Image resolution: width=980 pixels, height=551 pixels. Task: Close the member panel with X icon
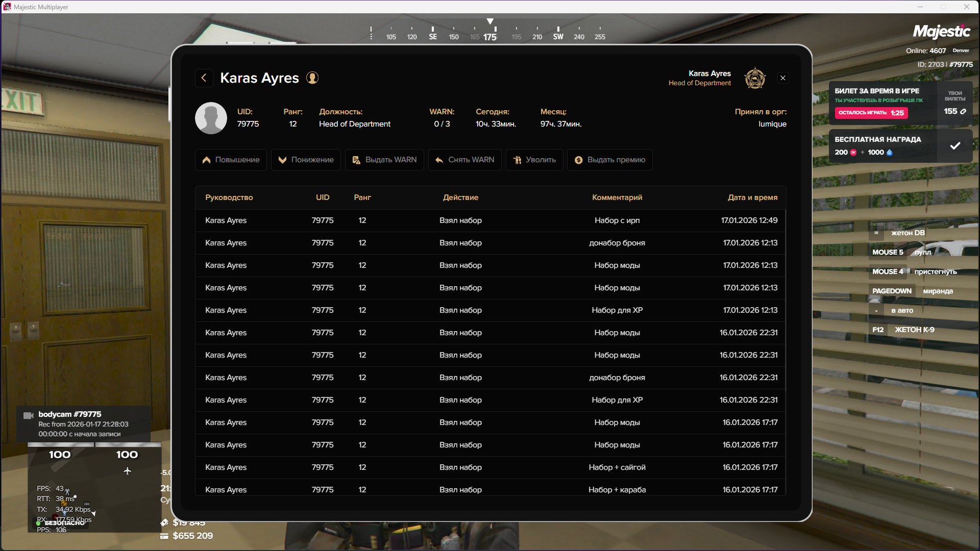coord(783,78)
